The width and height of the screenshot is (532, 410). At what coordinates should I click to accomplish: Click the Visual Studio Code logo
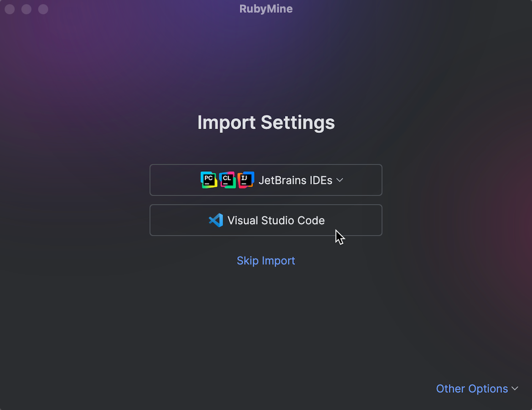tap(216, 220)
